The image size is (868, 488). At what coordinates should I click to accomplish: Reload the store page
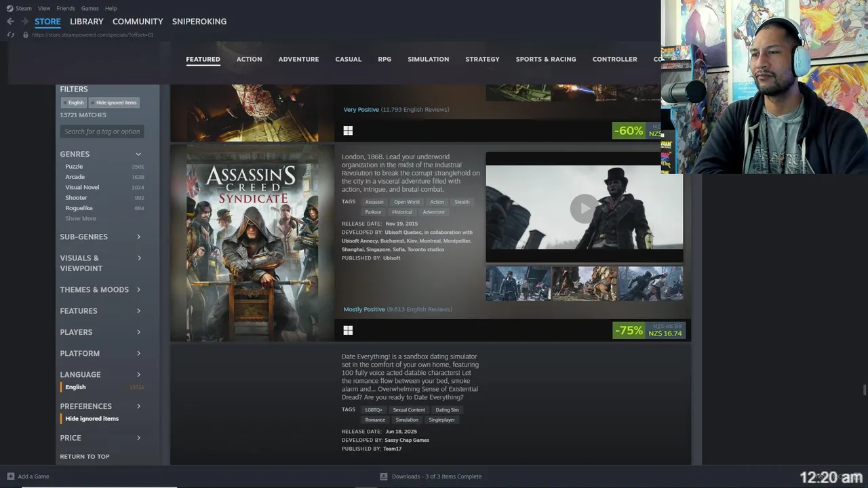point(10,35)
